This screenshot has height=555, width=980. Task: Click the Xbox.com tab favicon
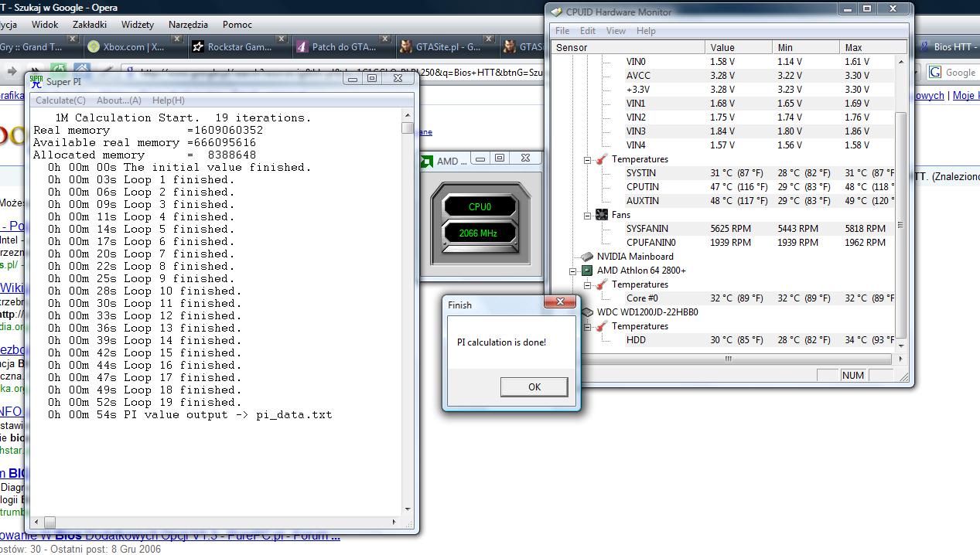94,47
